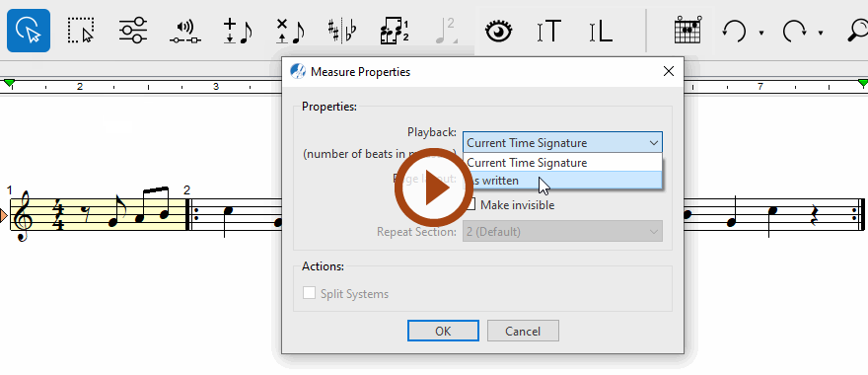Choose Current Time Signature in dropdown list

562,163
